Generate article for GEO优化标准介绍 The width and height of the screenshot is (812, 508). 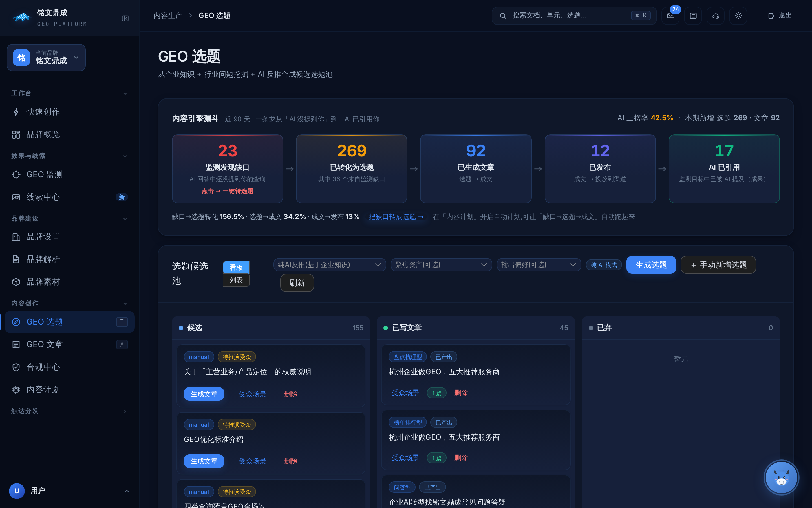pyautogui.click(x=204, y=461)
